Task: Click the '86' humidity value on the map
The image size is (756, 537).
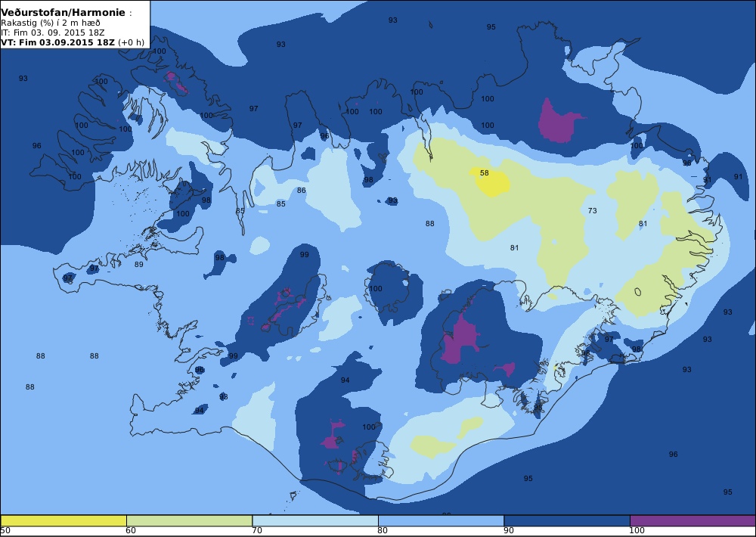Action: click(302, 190)
